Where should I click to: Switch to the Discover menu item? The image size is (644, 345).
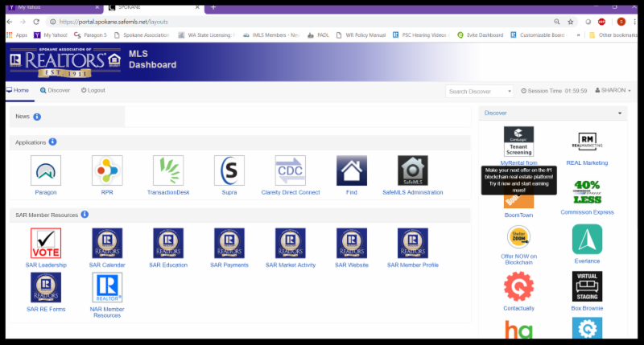(x=55, y=91)
